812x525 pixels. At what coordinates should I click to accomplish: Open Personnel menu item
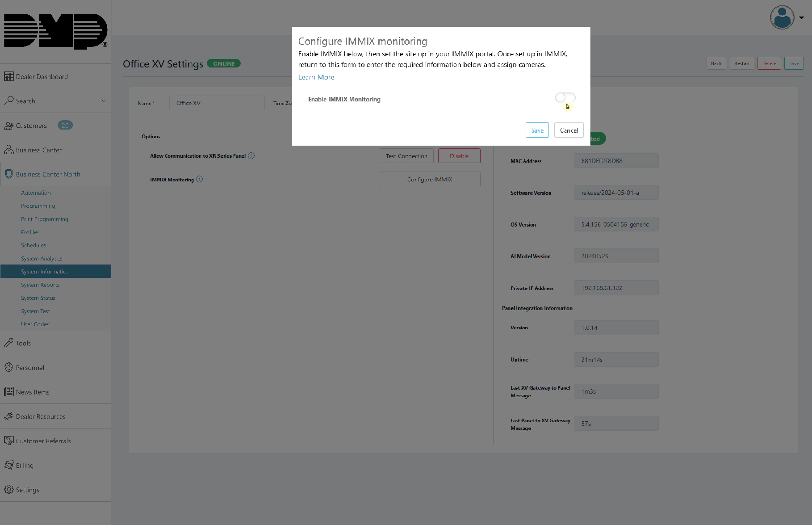[30, 368]
